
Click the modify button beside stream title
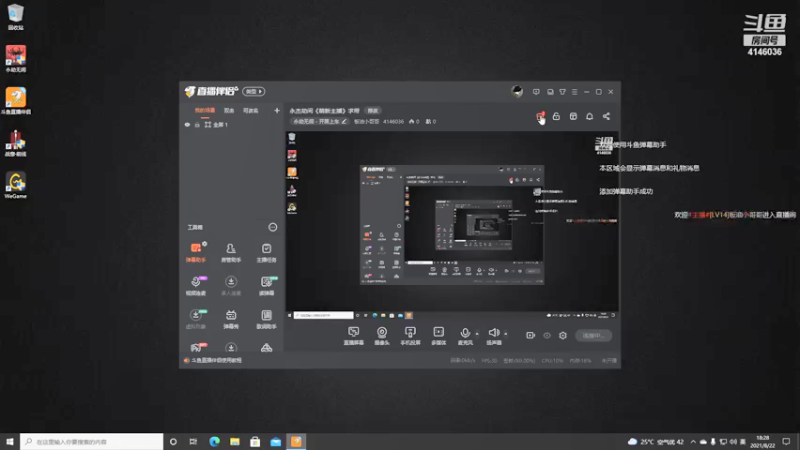click(x=373, y=111)
